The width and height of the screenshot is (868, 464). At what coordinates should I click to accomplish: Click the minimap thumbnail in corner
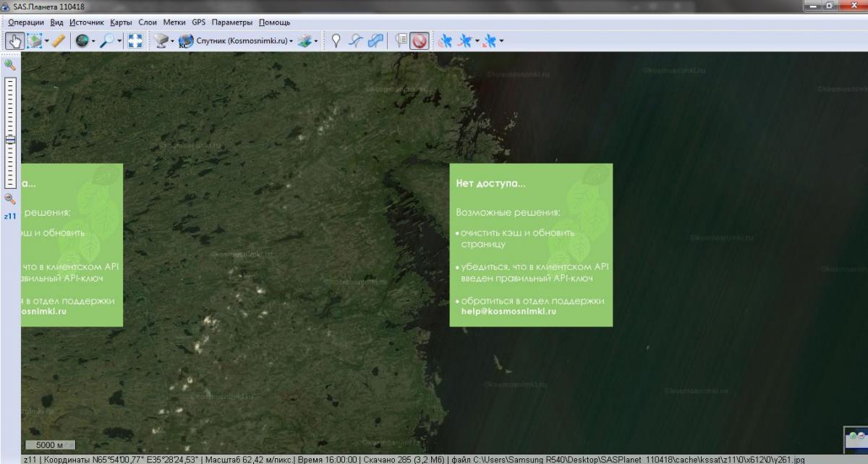click(x=856, y=439)
